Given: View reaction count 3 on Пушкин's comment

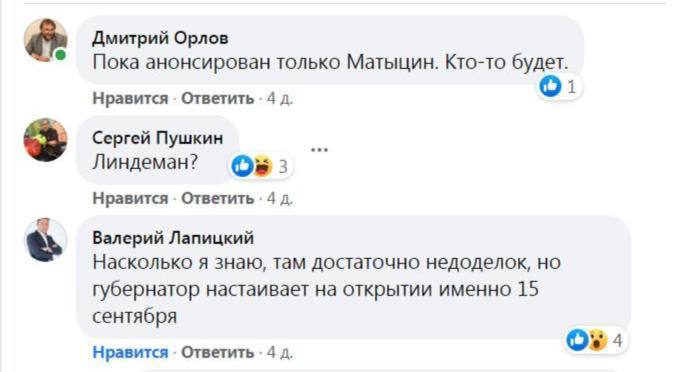Looking at the screenshot, I should 283,167.
